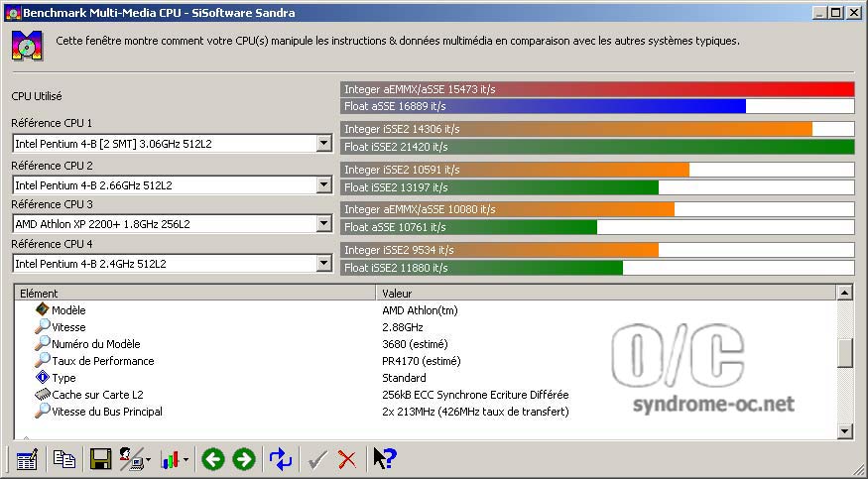Click the CPU Utilisé label
868x479 pixels.
pos(37,96)
